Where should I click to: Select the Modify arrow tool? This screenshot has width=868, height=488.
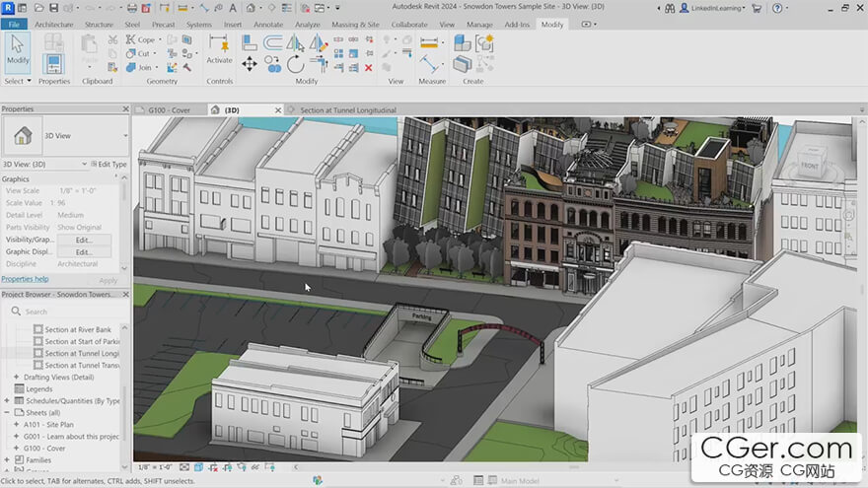tap(18, 52)
